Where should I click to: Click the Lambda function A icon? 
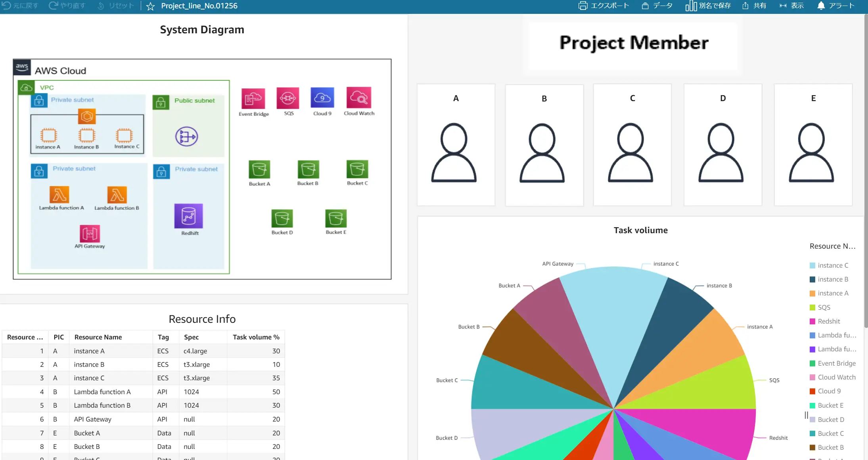[x=59, y=195]
